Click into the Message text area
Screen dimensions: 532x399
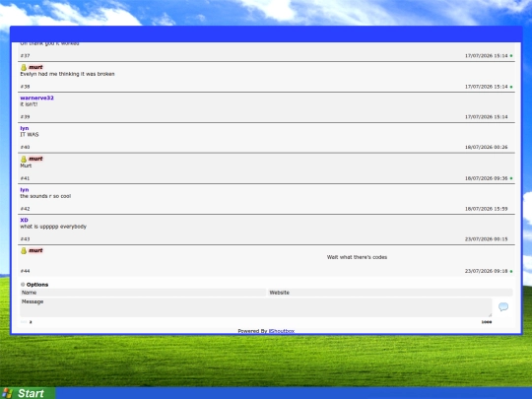coord(256,307)
